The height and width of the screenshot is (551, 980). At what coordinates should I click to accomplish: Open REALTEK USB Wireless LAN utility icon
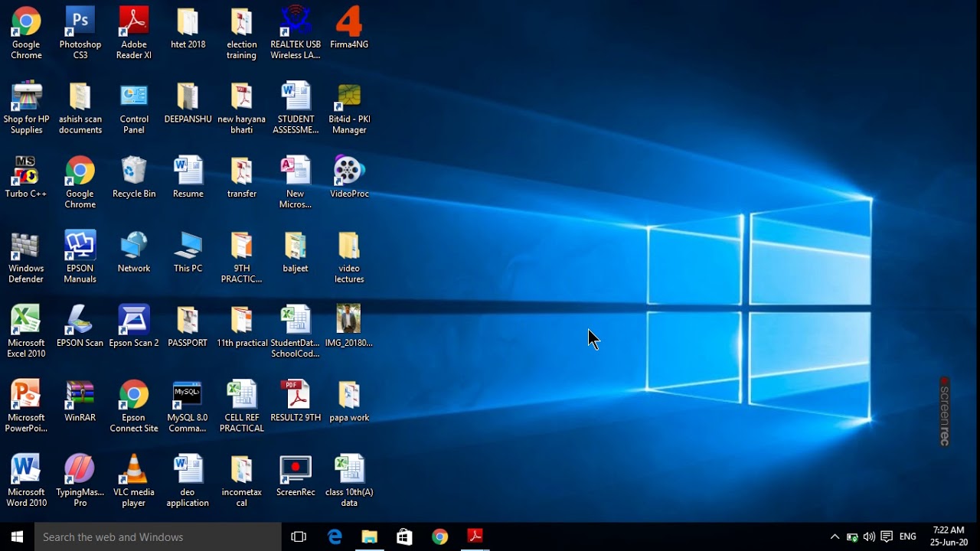[296, 33]
